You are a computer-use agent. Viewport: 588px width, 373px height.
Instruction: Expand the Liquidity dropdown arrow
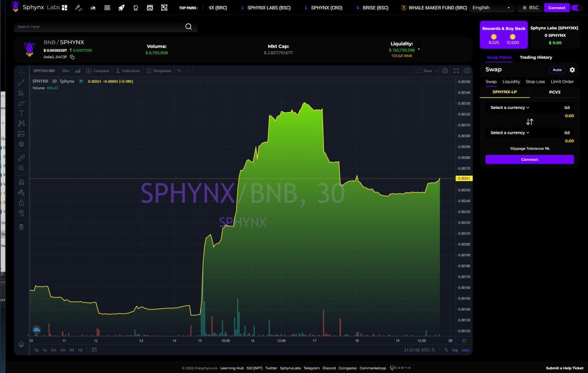pyautogui.click(x=419, y=50)
